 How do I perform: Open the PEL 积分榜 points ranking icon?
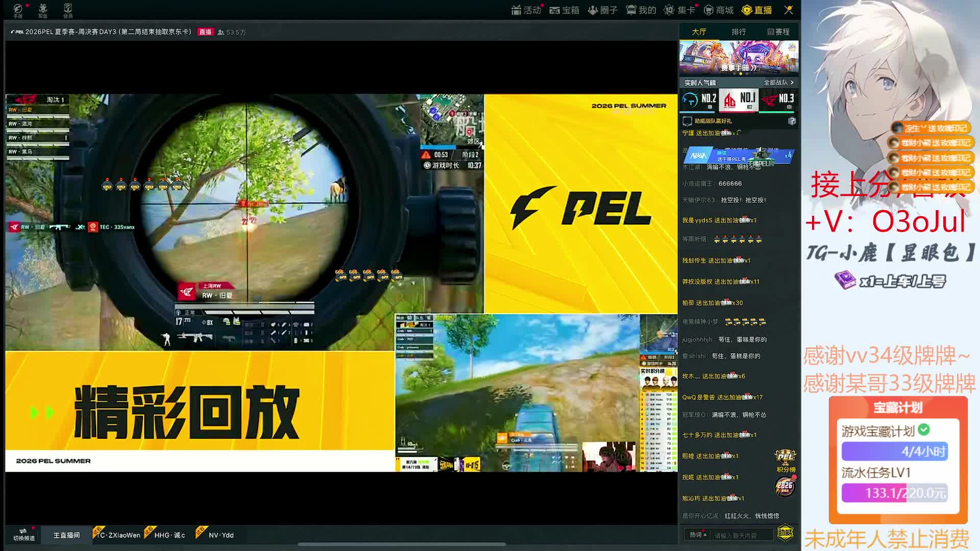tap(786, 460)
